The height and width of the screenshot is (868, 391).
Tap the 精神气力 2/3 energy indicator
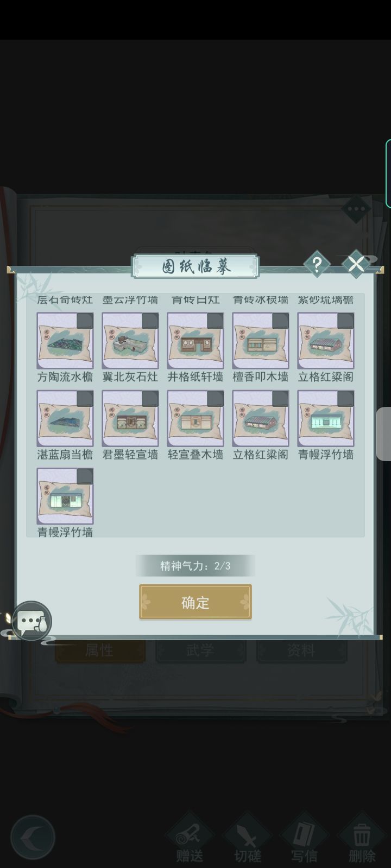click(195, 566)
